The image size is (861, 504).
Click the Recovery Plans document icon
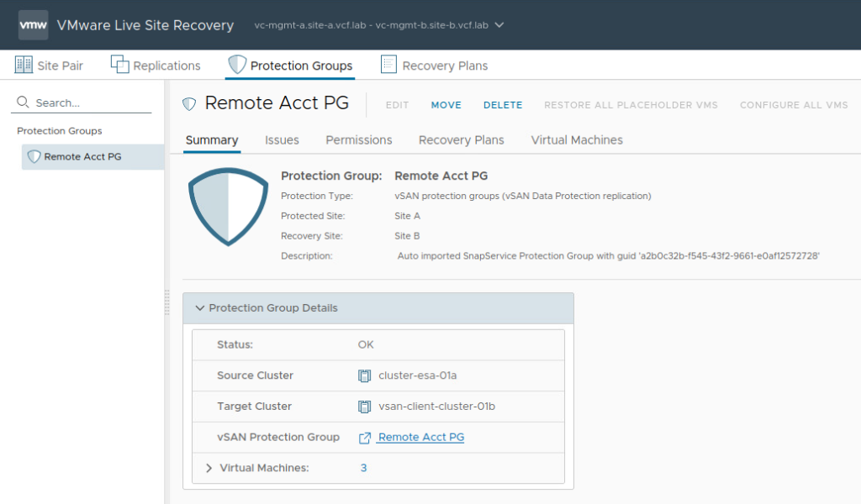pos(388,65)
